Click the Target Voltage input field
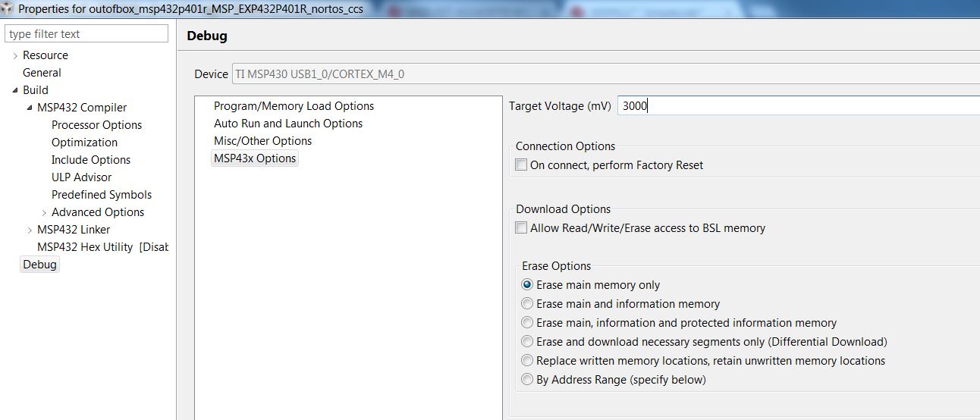The image size is (980, 420). [799, 106]
